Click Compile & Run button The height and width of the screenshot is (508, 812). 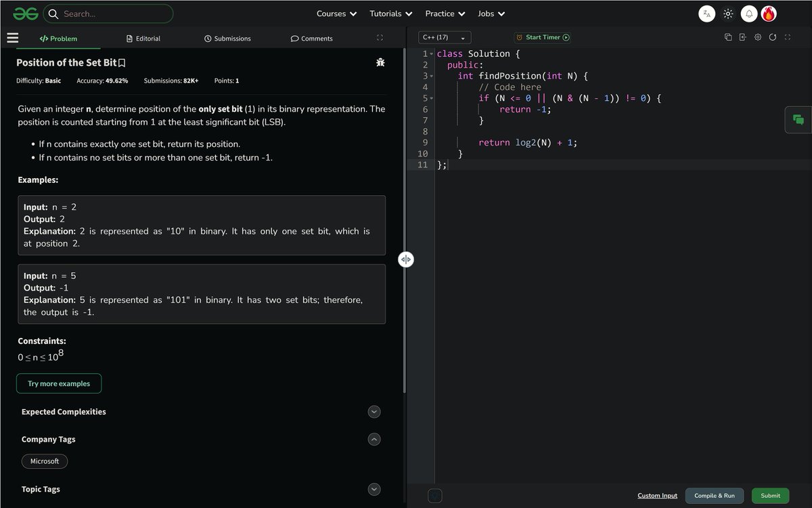pos(715,496)
